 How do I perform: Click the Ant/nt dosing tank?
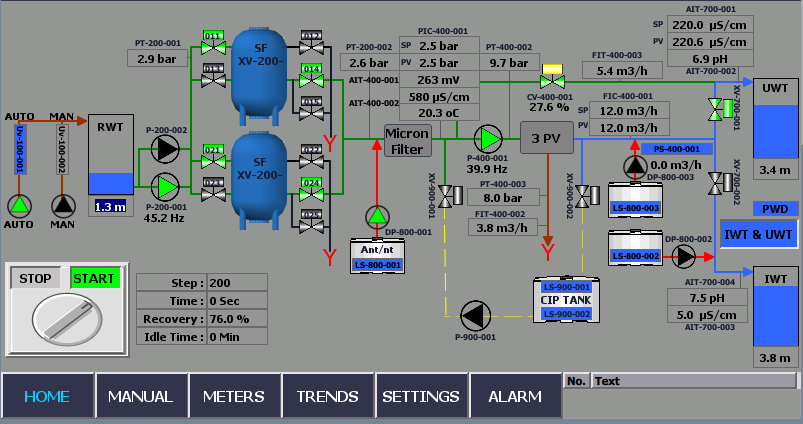377,256
